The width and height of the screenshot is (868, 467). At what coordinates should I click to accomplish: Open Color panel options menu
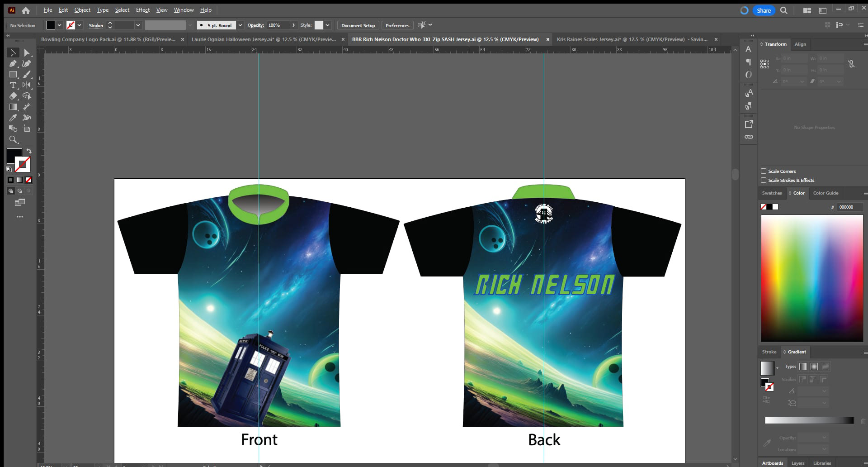click(x=865, y=193)
